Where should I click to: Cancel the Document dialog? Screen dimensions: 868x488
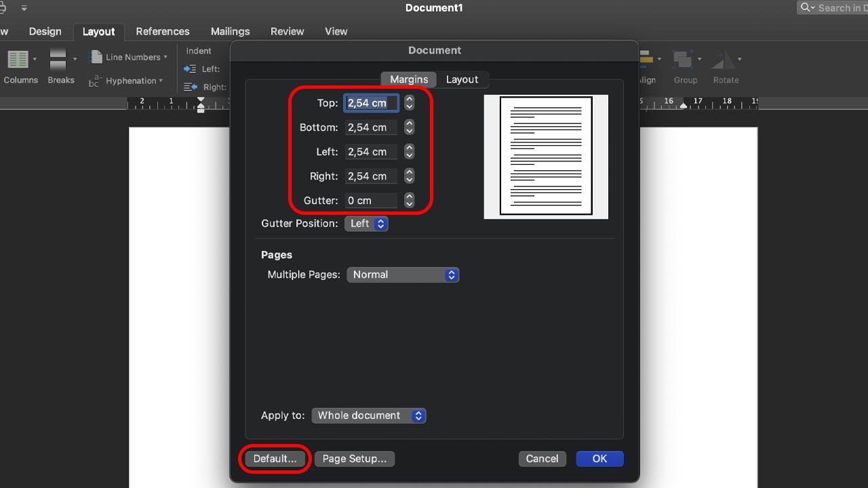pos(542,459)
